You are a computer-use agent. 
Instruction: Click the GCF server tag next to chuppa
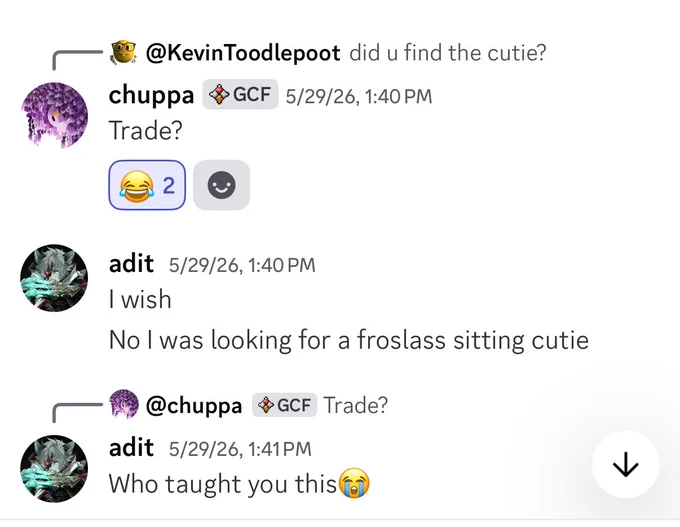coord(240,94)
